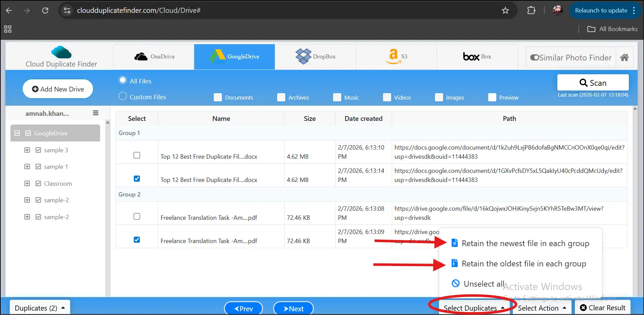
Task: Switch to the GoogleDrive tab
Action: tap(234, 56)
